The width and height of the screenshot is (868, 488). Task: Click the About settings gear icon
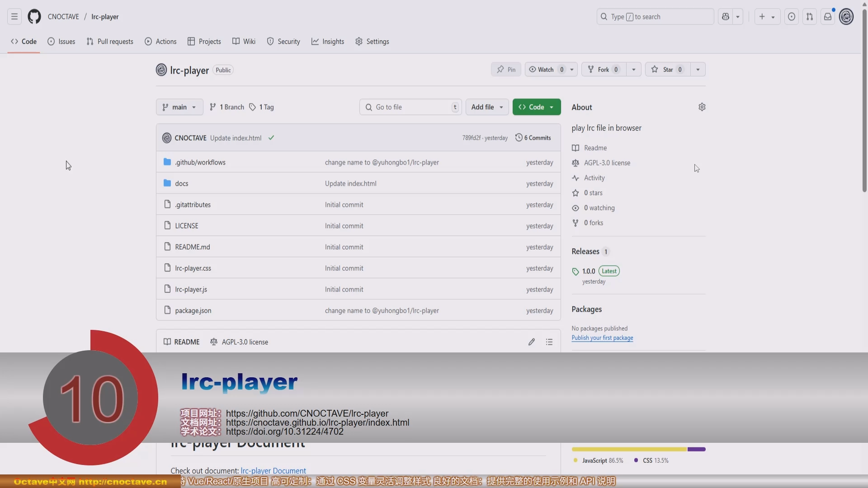point(702,107)
